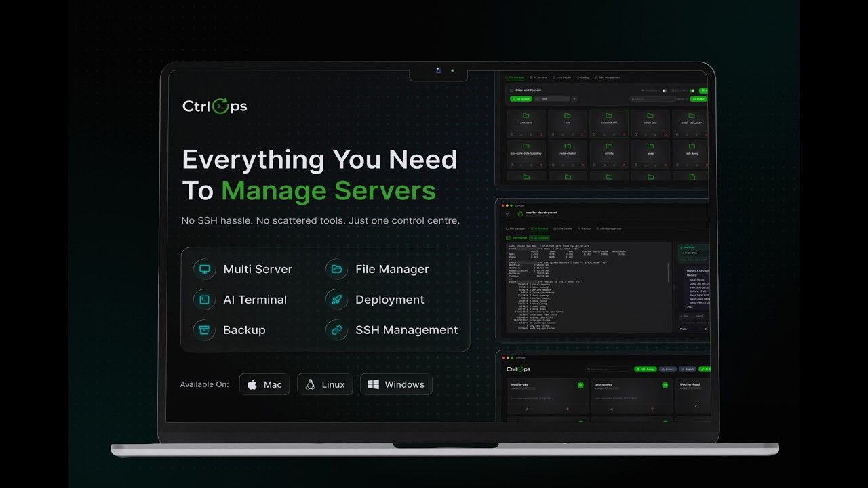Click the Deployment rocket icon
The height and width of the screenshot is (488, 868).
[x=336, y=300]
